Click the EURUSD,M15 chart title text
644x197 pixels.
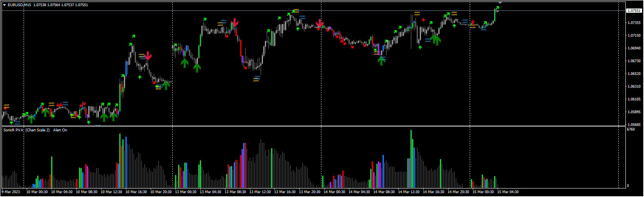tap(19, 5)
